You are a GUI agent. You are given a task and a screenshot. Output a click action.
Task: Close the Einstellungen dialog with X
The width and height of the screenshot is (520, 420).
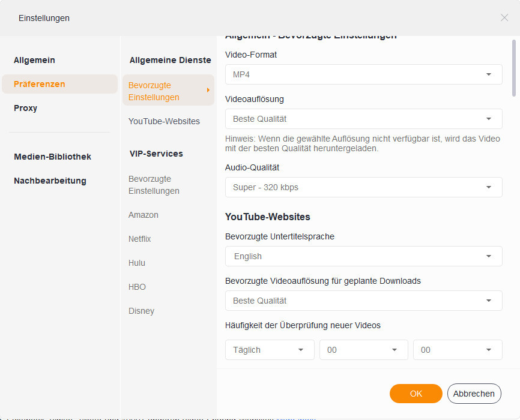(504, 17)
